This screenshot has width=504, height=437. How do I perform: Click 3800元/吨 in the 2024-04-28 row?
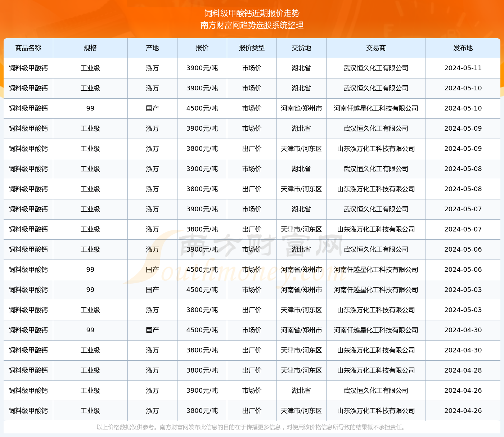click(x=202, y=370)
